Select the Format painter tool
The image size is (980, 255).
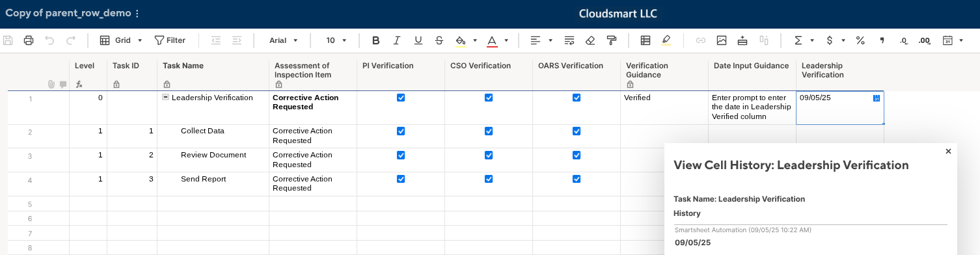(612, 40)
